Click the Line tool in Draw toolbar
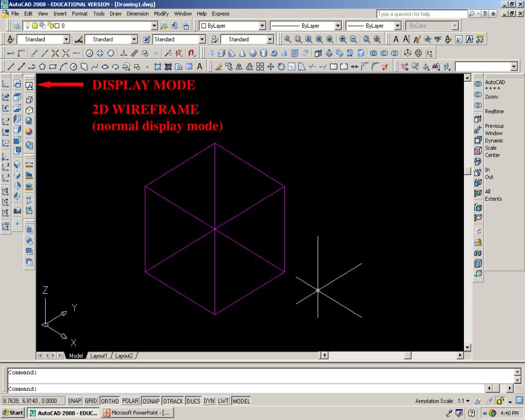Image resolution: width=525 pixels, height=420 pixels. 11,66
